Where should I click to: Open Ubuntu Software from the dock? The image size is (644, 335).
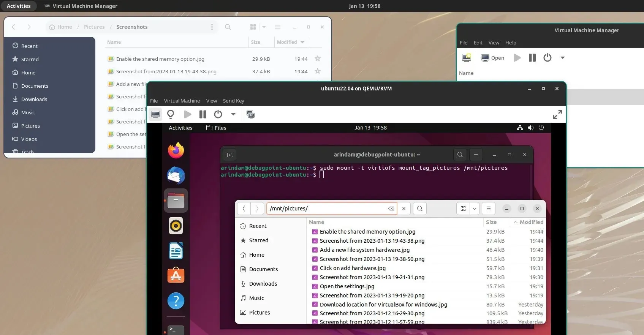pos(176,276)
